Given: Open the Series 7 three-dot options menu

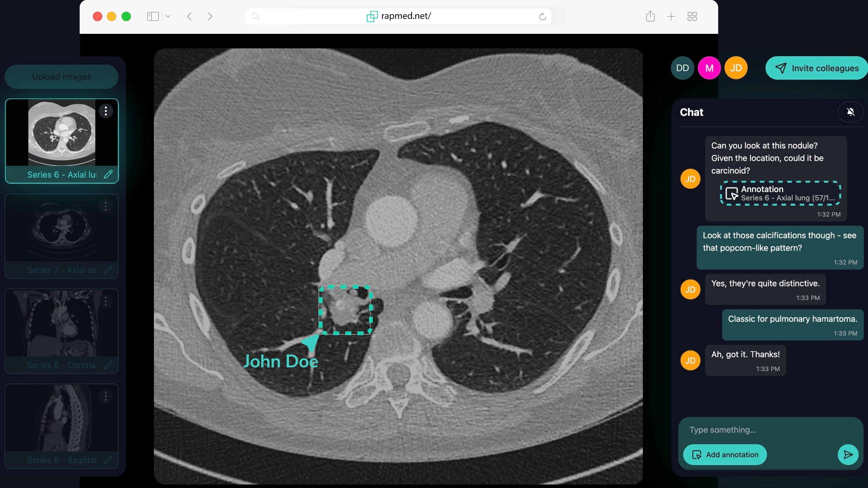Looking at the screenshot, I should click(x=106, y=206).
